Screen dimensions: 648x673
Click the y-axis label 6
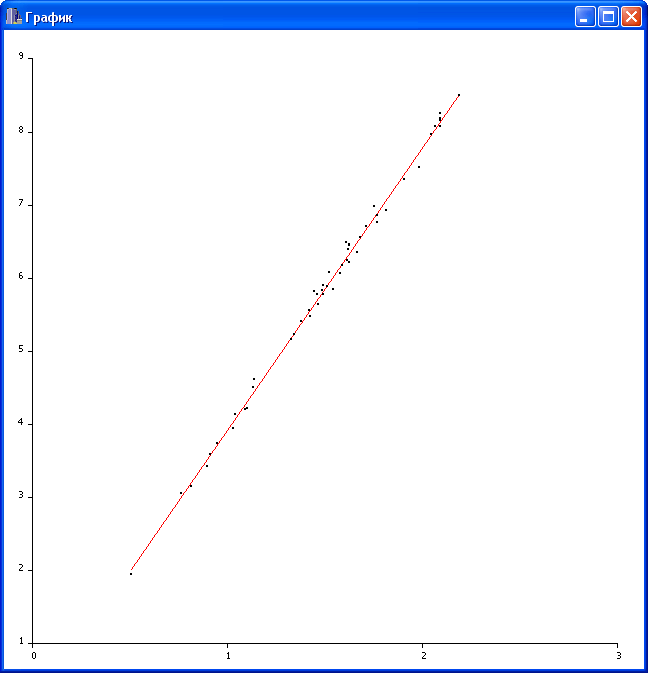(20, 277)
